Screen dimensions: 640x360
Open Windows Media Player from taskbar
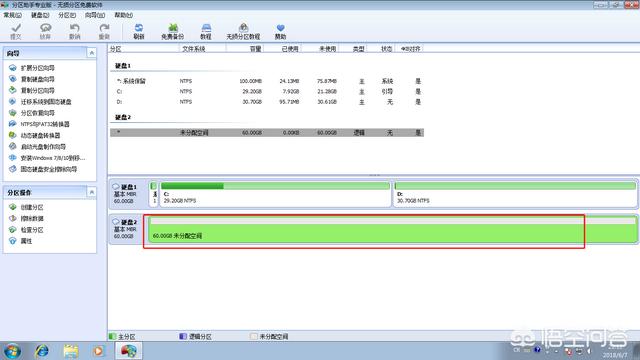click(x=98, y=351)
